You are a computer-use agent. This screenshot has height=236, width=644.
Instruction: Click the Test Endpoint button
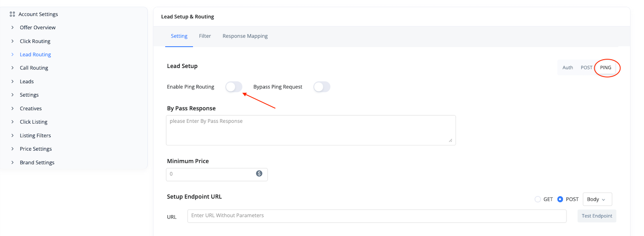(x=596, y=216)
